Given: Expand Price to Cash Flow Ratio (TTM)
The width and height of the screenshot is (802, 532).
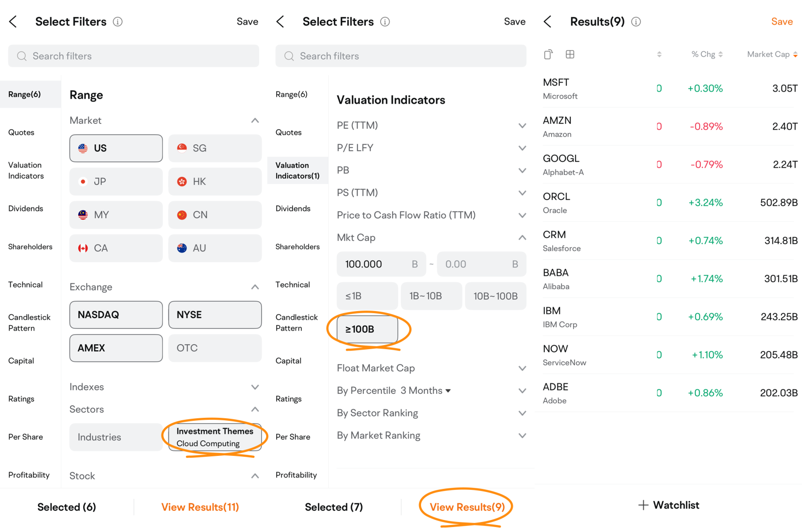Looking at the screenshot, I should pos(522,215).
